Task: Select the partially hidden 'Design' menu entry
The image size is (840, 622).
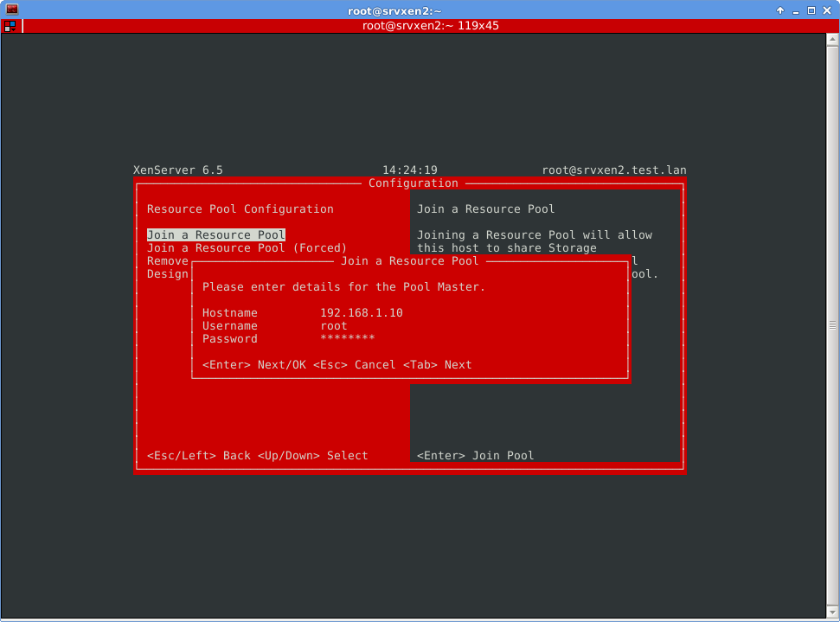Action: pos(168,273)
